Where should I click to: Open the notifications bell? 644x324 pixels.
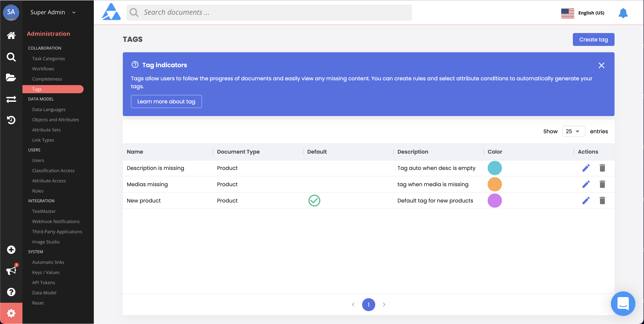coord(623,13)
